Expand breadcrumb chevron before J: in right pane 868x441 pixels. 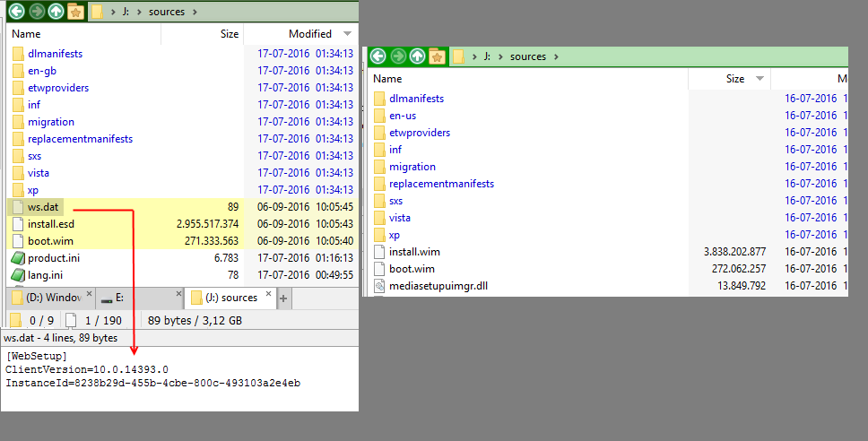tap(474, 56)
